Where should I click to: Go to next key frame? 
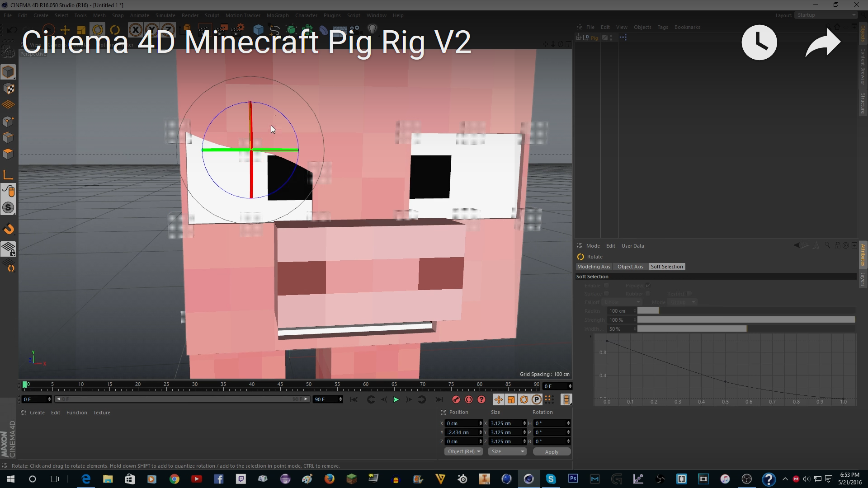click(422, 399)
